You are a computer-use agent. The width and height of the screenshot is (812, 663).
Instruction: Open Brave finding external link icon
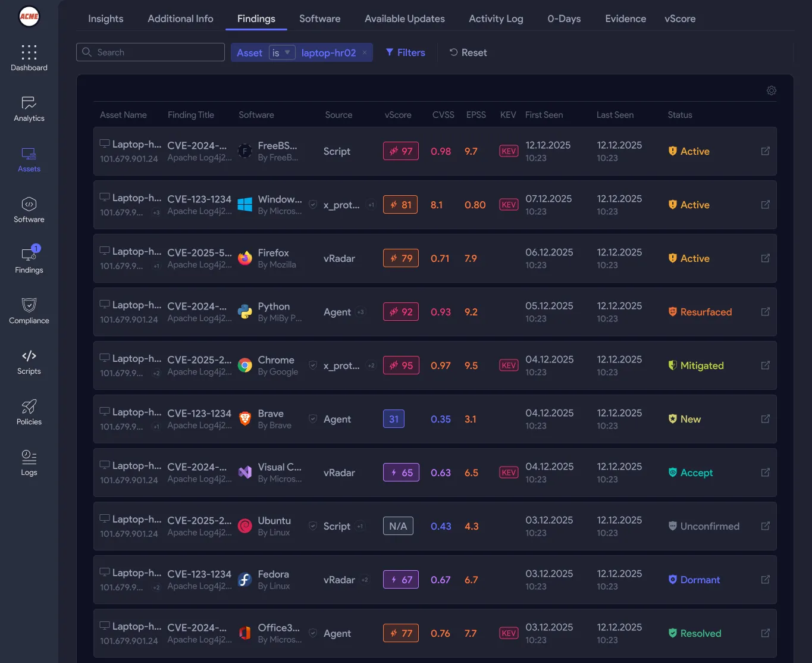[x=766, y=419]
